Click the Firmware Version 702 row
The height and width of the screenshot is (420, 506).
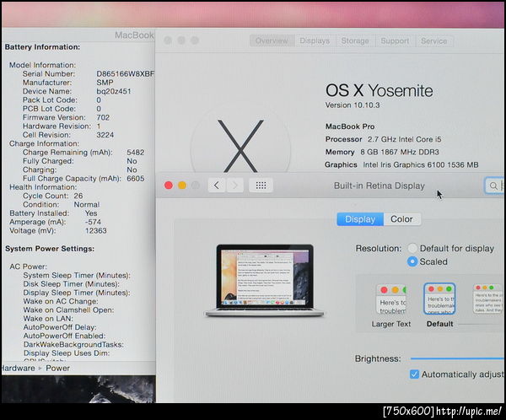(66, 117)
